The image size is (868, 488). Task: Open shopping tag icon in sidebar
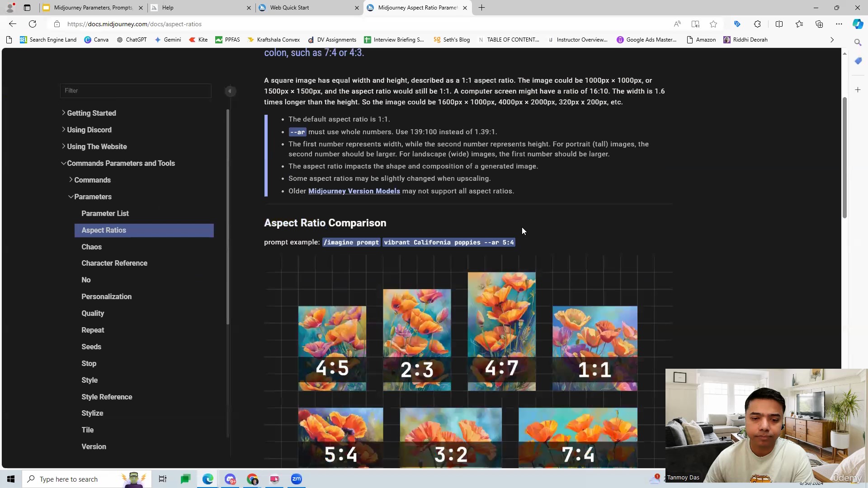click(858, 61)
